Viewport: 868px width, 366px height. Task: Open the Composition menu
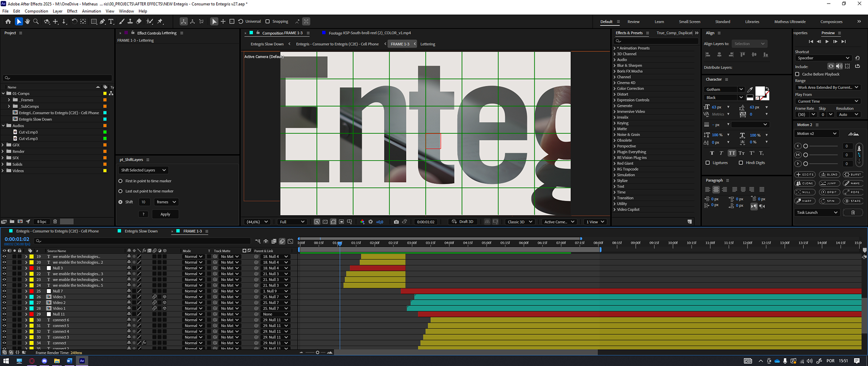[36, 11]
